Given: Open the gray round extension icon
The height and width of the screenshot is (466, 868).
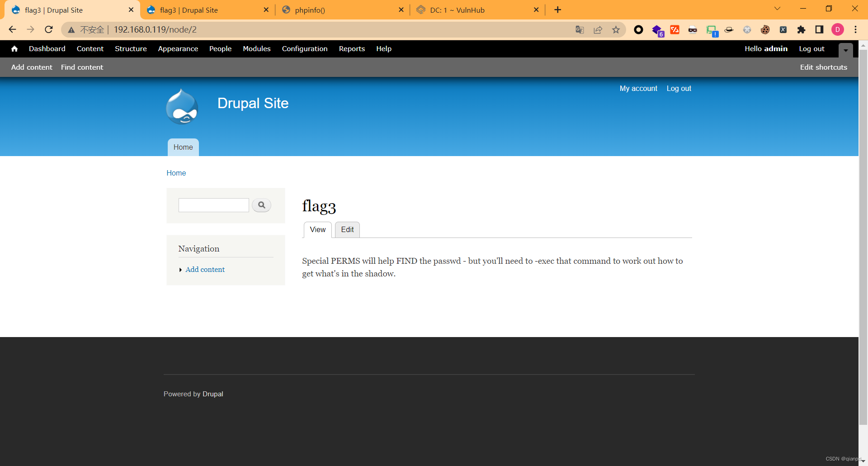Looking at the screenshot, I should (747, 30).
